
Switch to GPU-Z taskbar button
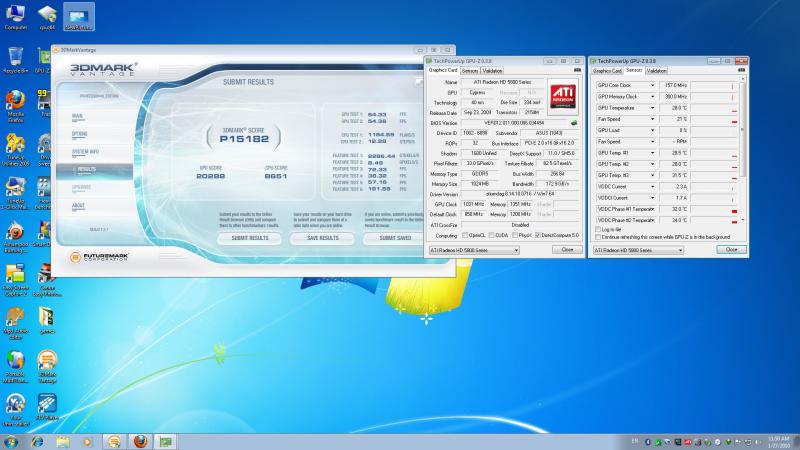166,441
